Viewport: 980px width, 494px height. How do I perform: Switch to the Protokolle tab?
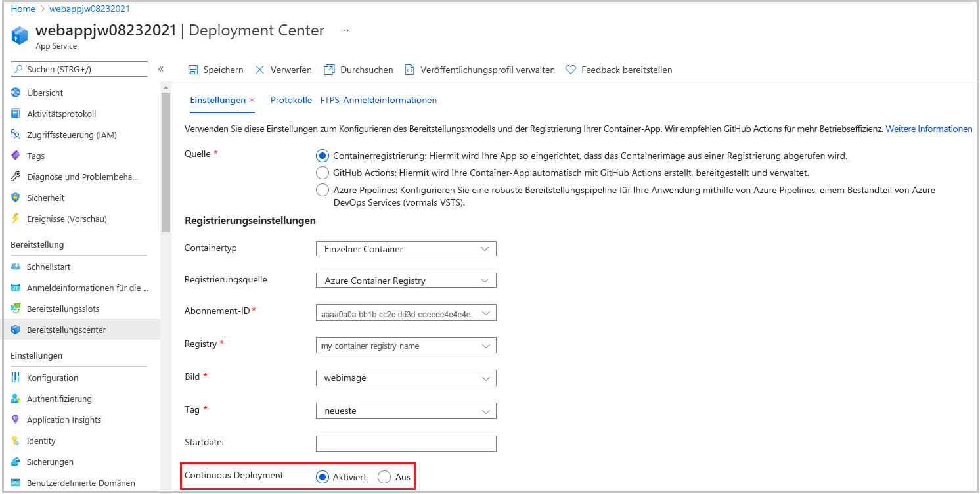(x=291, y=100)
